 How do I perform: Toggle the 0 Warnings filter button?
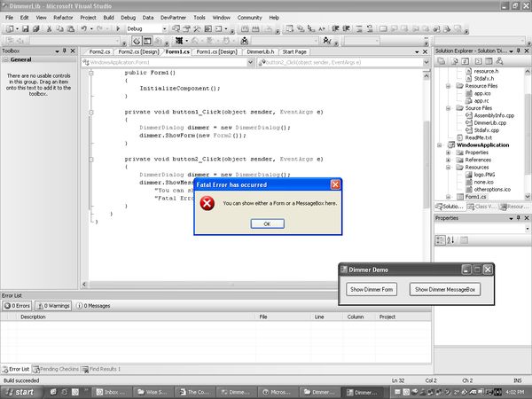pyautogui.click(x=53, y=306)
